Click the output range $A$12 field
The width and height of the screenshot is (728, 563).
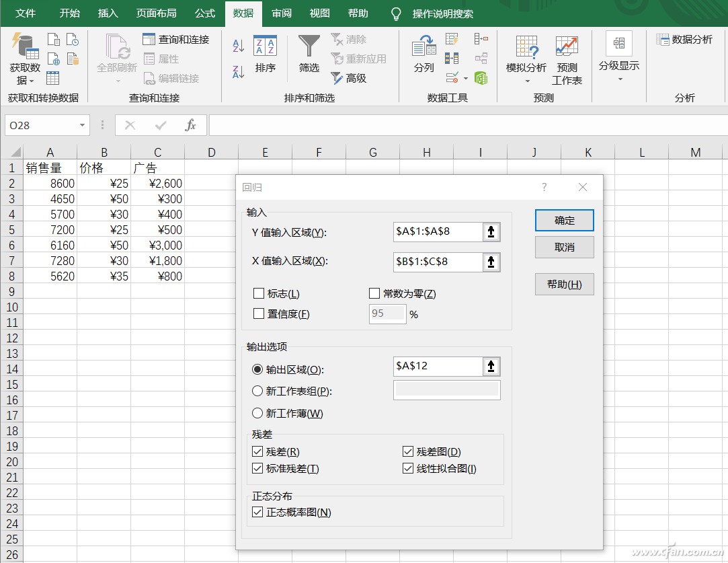point(438,367)
